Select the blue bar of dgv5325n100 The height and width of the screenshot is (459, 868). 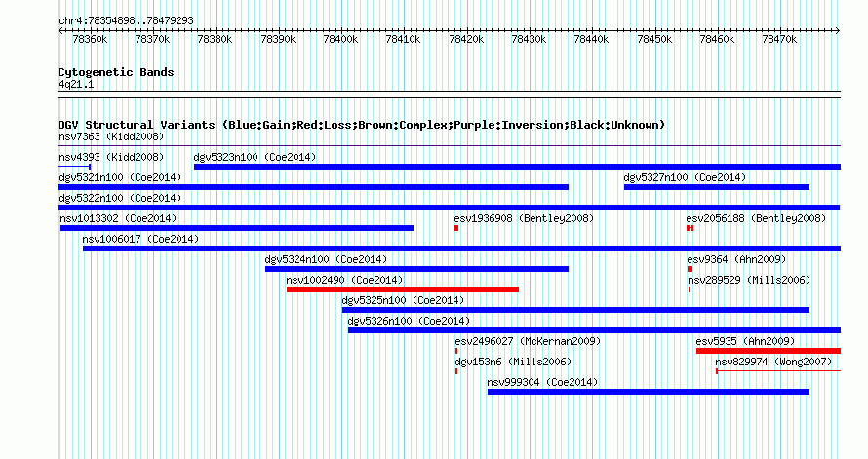(x=575, y=310)
